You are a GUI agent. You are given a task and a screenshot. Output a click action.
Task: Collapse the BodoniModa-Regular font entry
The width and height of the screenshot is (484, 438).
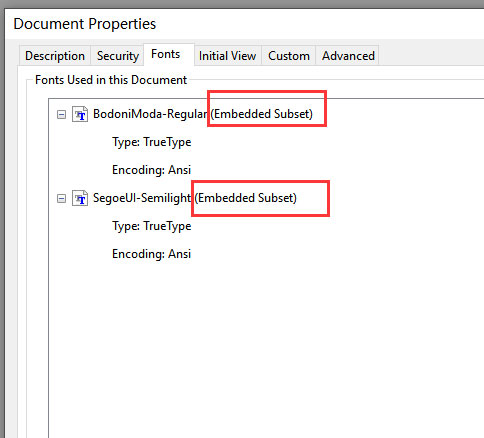point(61,115)
